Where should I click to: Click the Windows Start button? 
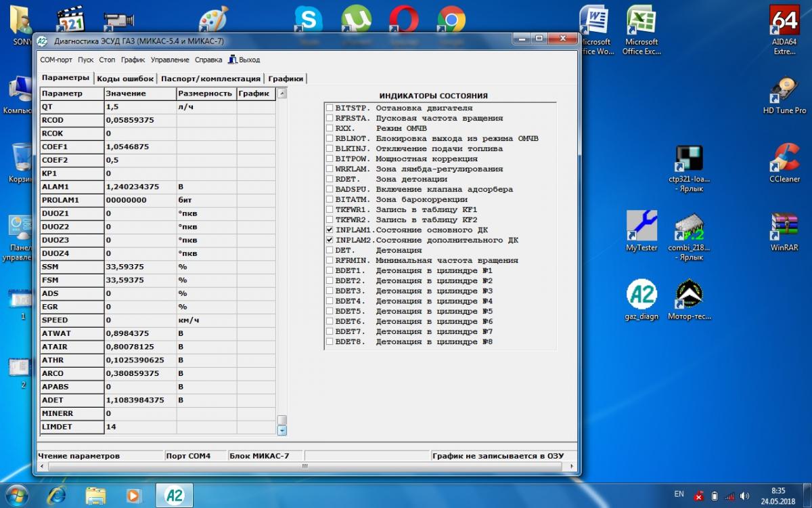16,495
